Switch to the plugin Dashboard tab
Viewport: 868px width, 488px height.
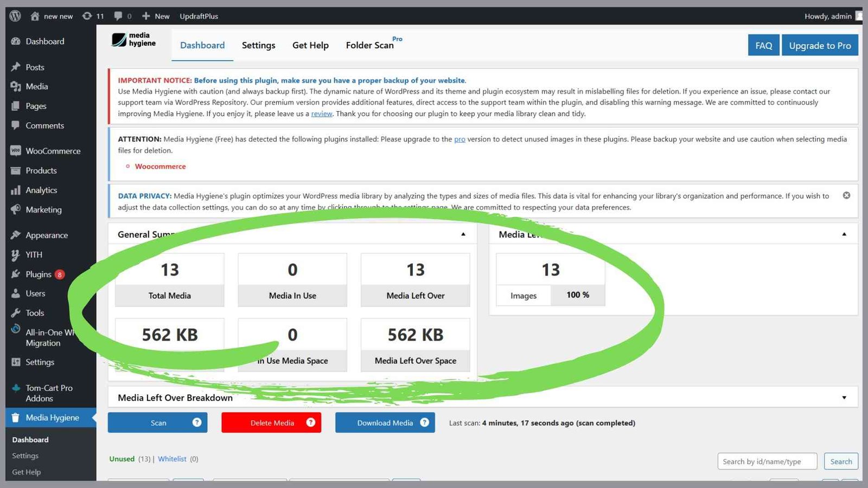pos(202,46)
